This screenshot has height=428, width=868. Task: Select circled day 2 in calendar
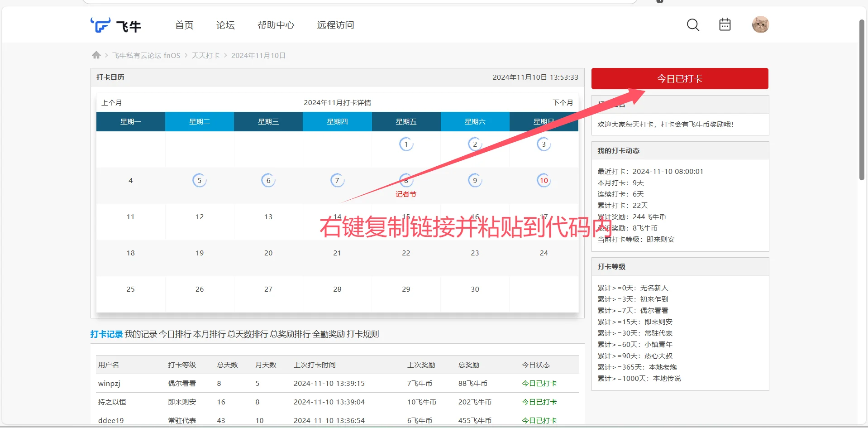(475, 144)
